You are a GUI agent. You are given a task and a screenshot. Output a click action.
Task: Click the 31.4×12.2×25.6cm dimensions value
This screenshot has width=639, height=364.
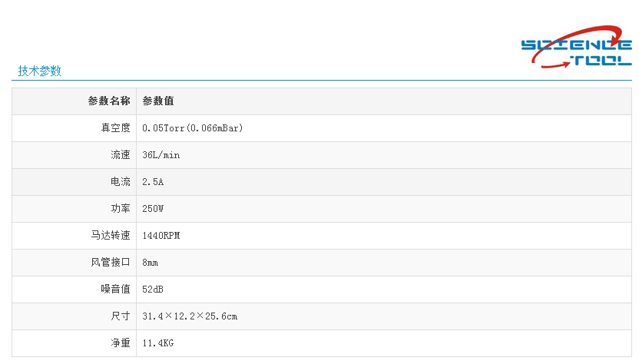coord(190,316)
